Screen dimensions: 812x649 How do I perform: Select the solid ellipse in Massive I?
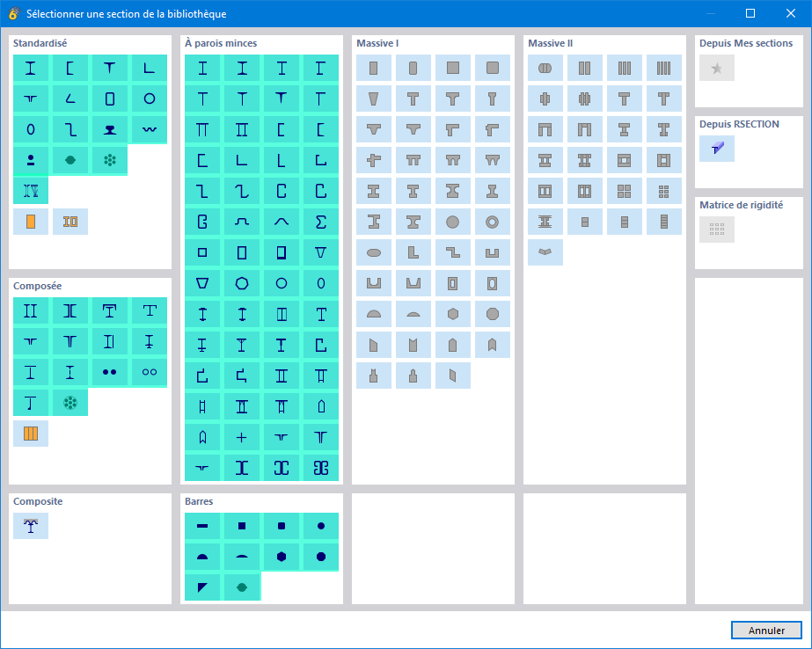tap(374, 252)
